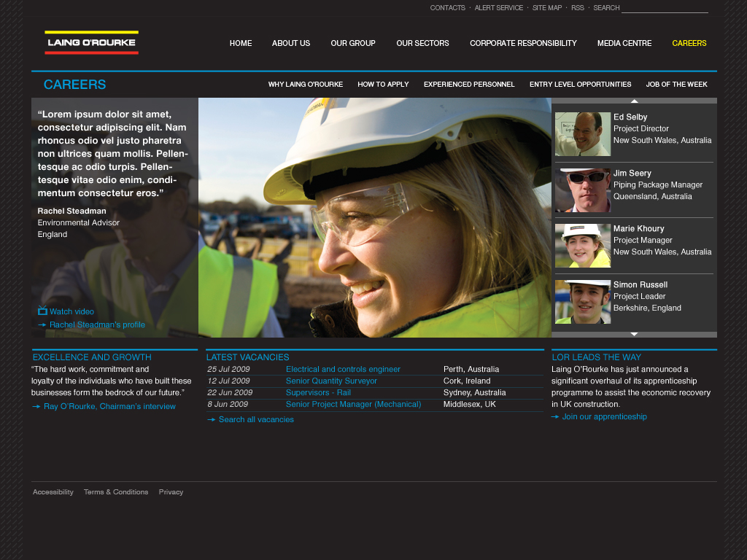The width and height of the screenshot is (747, 560).
Task: Click Join our apprenticeship link
Action: click(x=604, y=417)
